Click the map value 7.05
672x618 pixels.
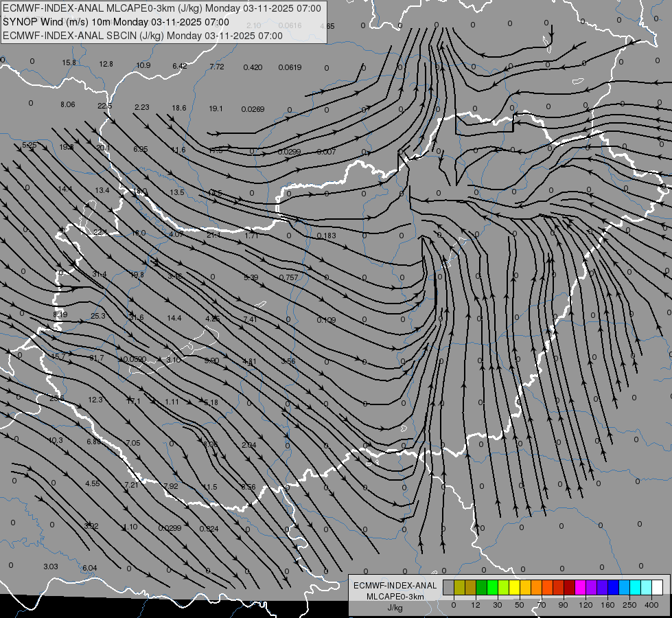133,443
